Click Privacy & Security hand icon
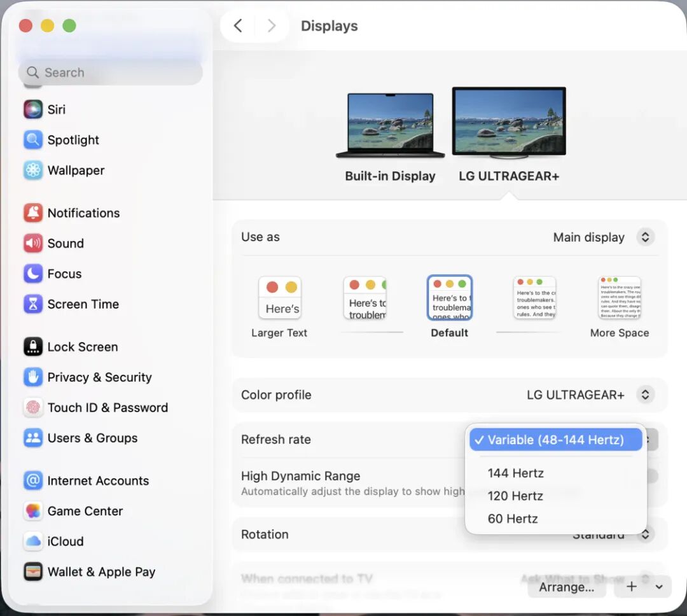 [33, 377]
